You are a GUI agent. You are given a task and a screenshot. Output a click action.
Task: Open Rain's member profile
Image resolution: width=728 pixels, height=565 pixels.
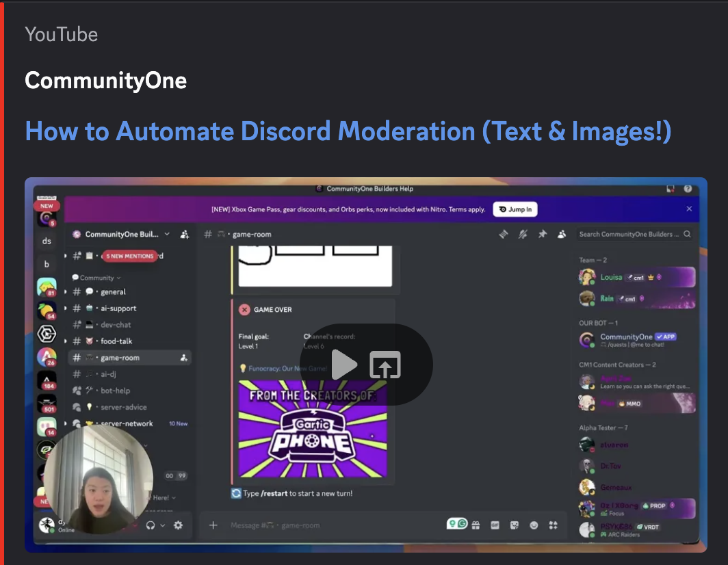click(636, 298)
